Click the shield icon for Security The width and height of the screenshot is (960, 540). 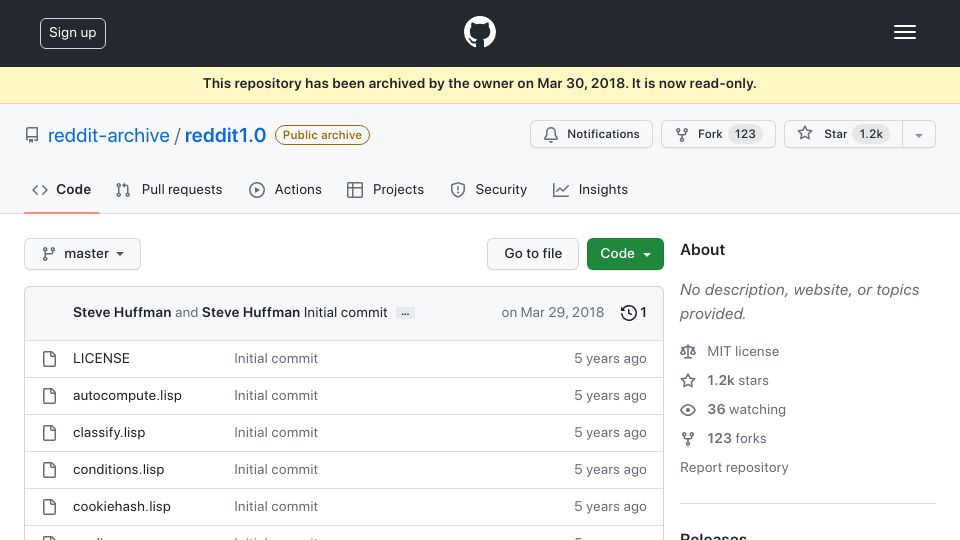tap(457, 190)
